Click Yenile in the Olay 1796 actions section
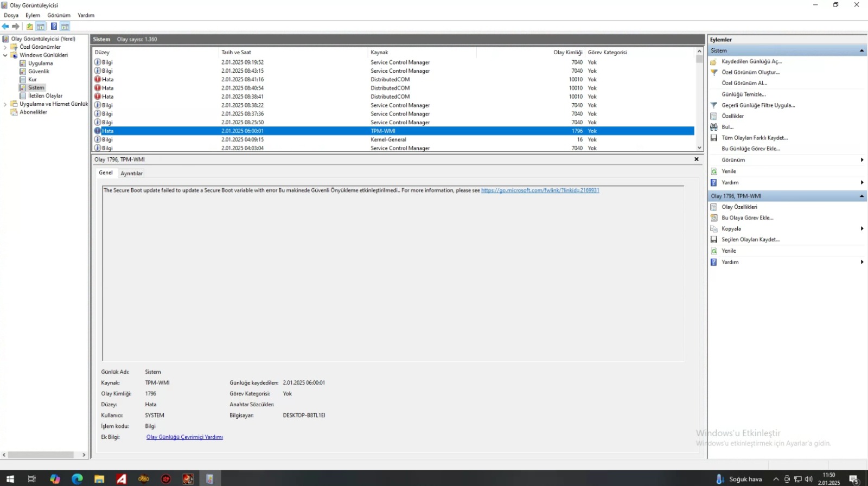 point(729,251)
